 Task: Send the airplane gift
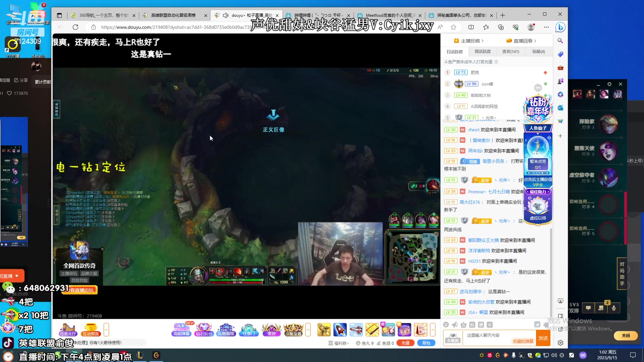tap(356, 329)
